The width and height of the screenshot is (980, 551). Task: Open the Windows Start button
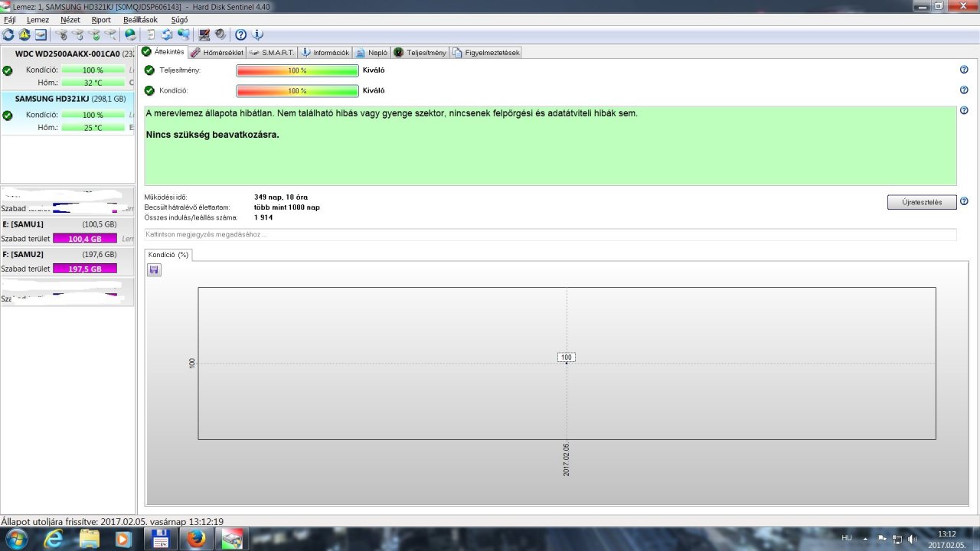15,539
